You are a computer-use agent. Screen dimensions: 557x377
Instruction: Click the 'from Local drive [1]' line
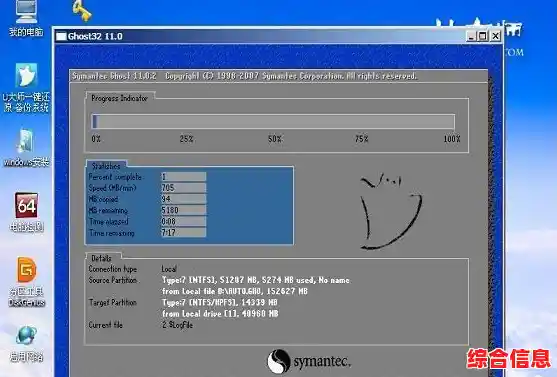pyautogui.click(x=220, y=314)
